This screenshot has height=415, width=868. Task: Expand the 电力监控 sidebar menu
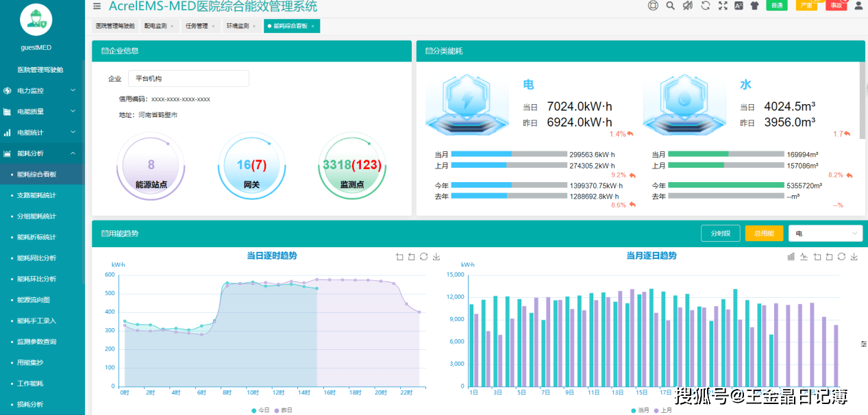click(x=41, y=90)
